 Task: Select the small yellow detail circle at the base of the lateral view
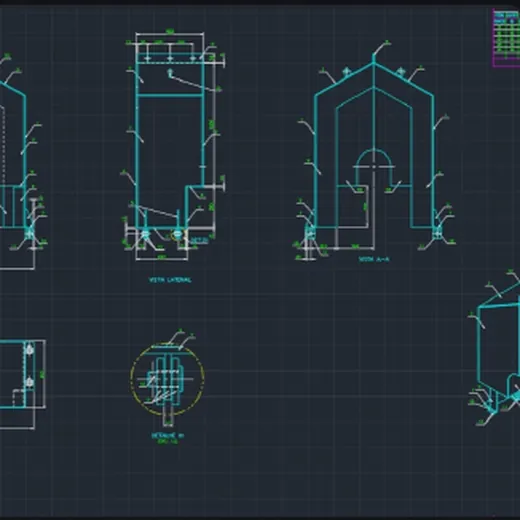coord(177,235)
